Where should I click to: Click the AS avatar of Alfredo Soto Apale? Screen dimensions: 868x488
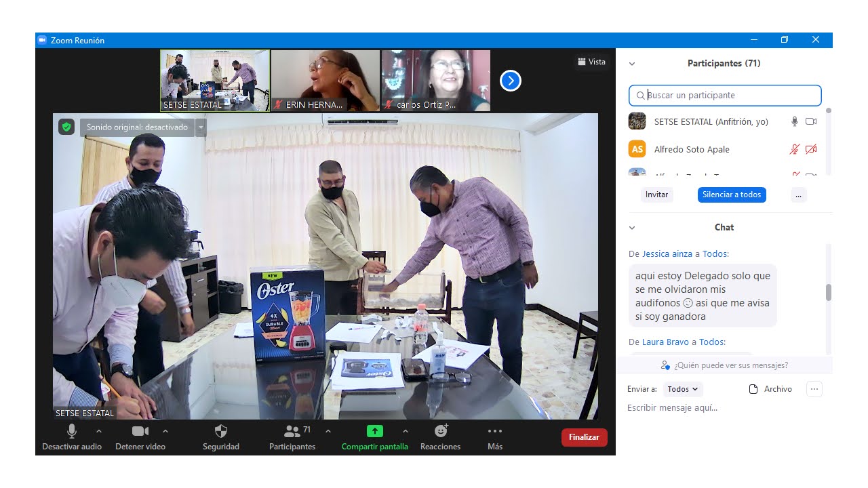pos(637,149)
